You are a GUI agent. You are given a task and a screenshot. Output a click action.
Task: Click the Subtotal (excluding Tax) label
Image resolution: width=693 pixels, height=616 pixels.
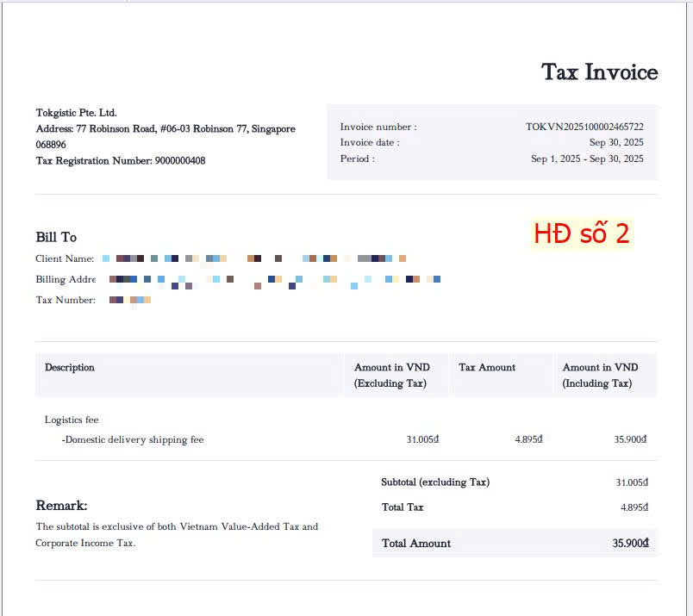435,482
